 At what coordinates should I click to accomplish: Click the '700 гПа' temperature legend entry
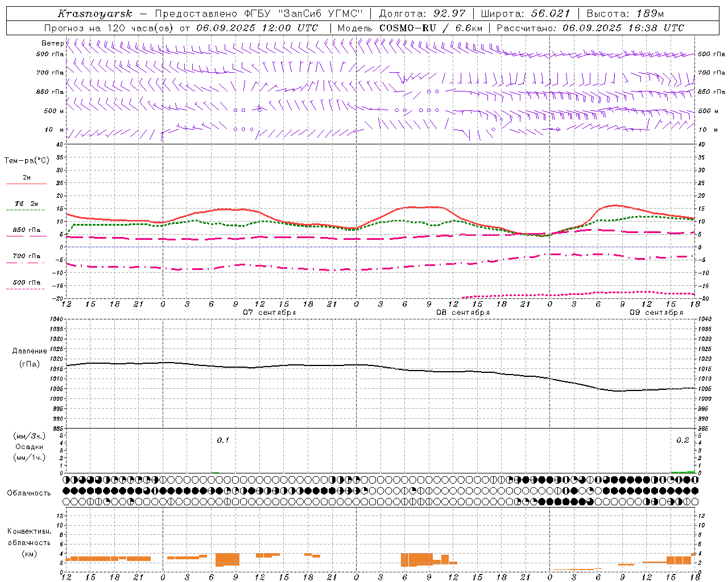(27, 256)
